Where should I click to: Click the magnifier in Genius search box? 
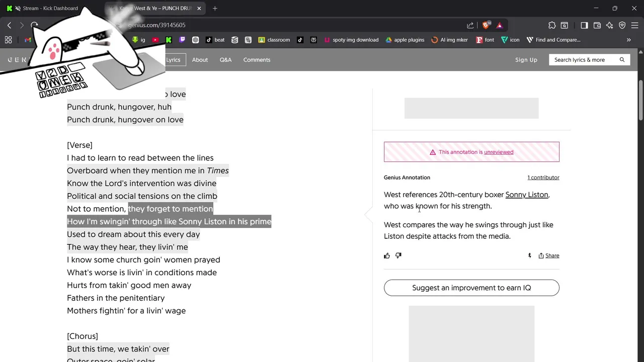tap(622, 60)
